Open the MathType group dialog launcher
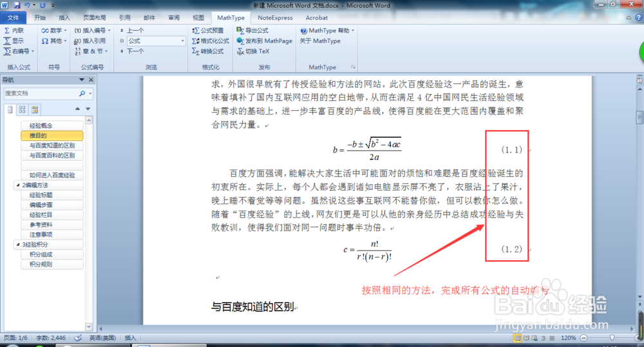This screenshot has width=644, height=347. (353, 67)
